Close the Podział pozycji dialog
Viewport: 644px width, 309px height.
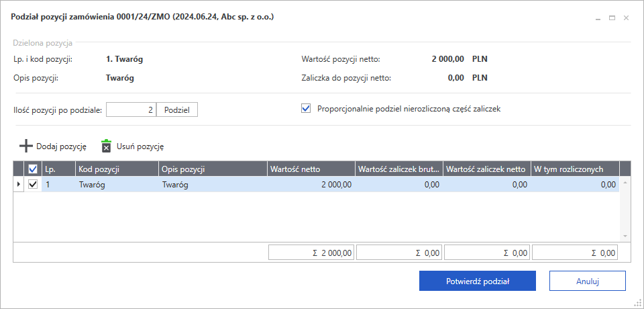[626, 18]
